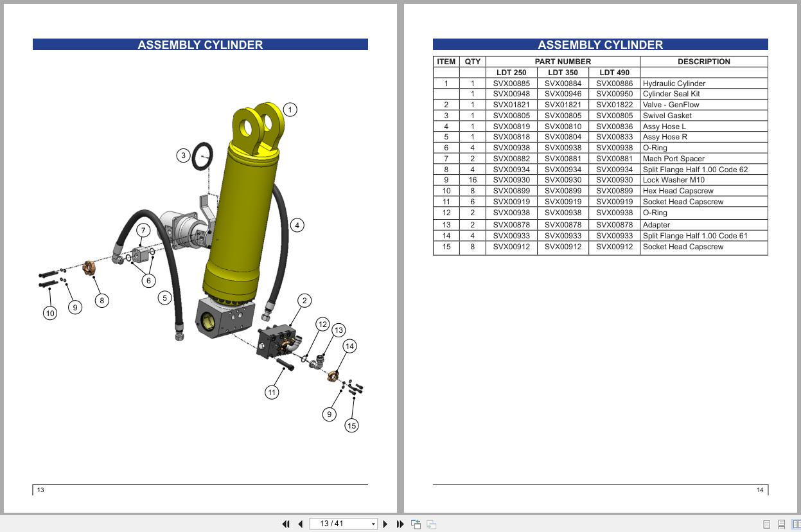Toggle the facing pages view mode
This screenshot has height=532, width=801.
tap(795, 524)
